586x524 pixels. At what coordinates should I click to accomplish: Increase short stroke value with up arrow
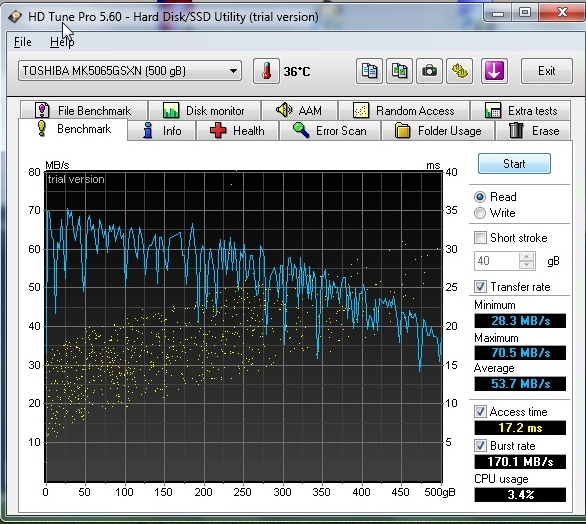[527, 257]
